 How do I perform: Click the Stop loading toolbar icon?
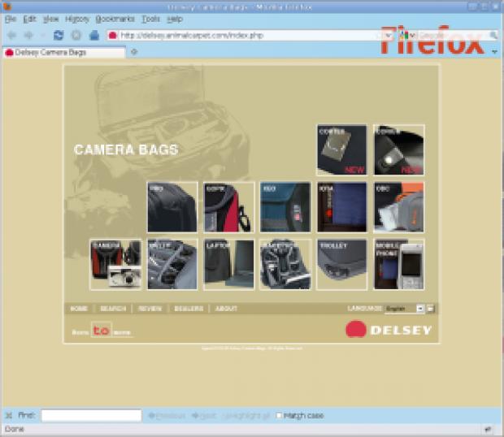[76, 35]
